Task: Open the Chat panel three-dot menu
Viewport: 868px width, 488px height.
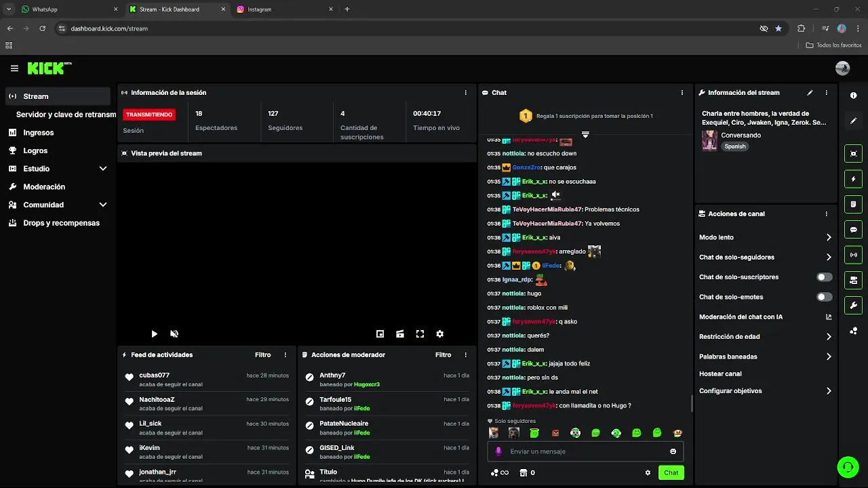Action: [x=682, y=93]
